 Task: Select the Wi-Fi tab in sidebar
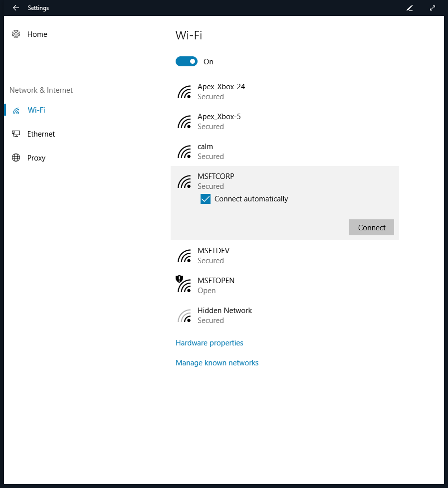(x=36, y=110)
